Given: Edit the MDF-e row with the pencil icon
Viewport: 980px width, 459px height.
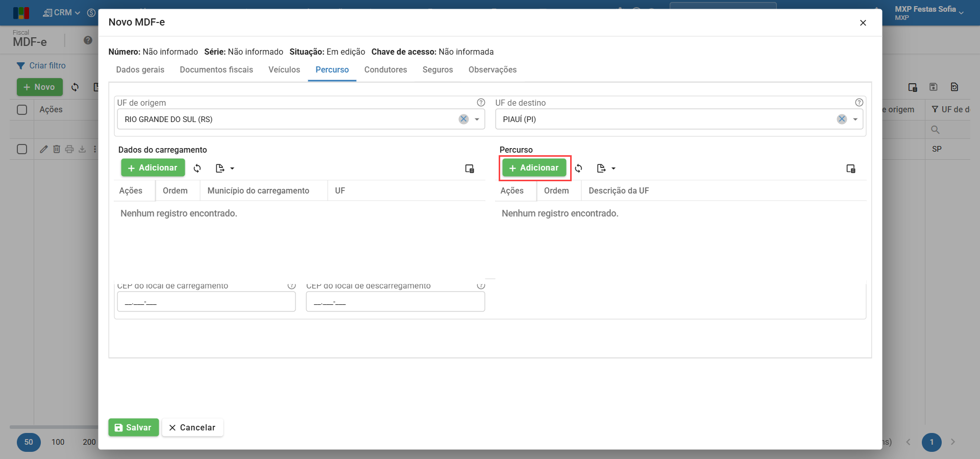Looking at the screenshot, I should point(44,149).
